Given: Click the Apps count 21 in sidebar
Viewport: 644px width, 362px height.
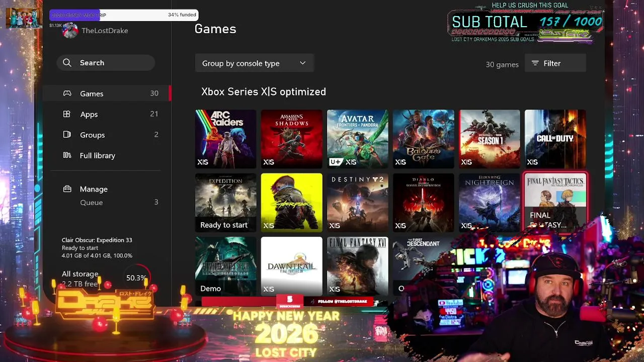Looking at the screenshot, I should tap(154, 114).
